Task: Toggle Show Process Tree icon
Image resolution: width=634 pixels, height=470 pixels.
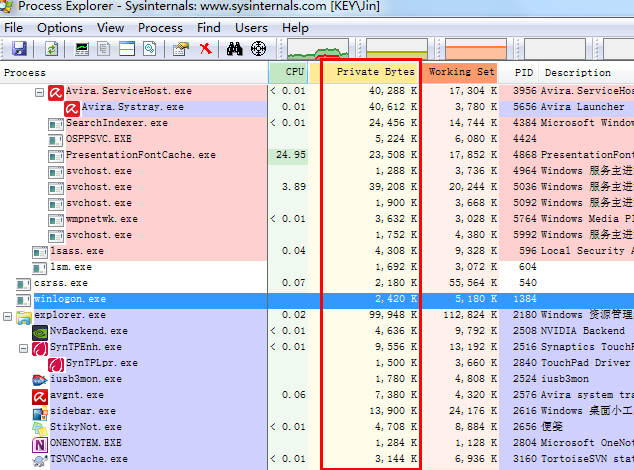Action: [104, 49]
